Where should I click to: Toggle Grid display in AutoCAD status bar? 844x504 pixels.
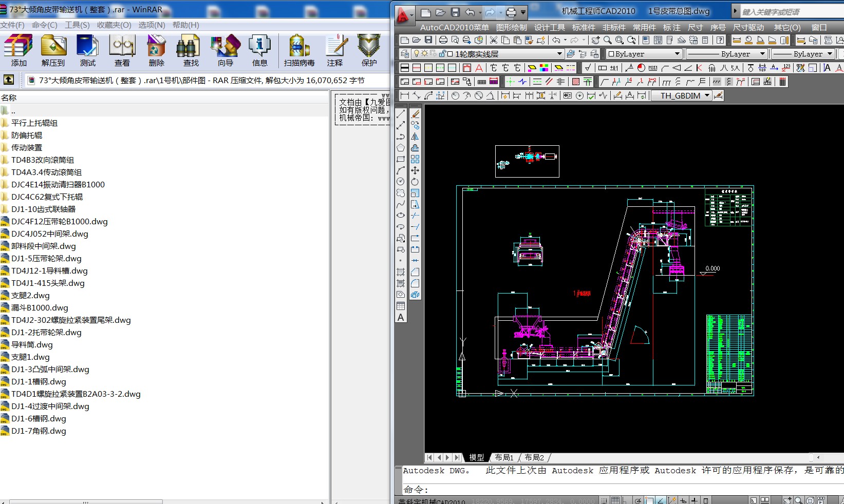tap(615, 500)
